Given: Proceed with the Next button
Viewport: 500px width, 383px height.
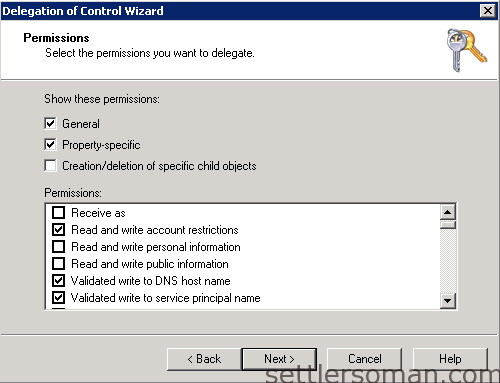Looking at the screenshot, I should pos(279,359).
